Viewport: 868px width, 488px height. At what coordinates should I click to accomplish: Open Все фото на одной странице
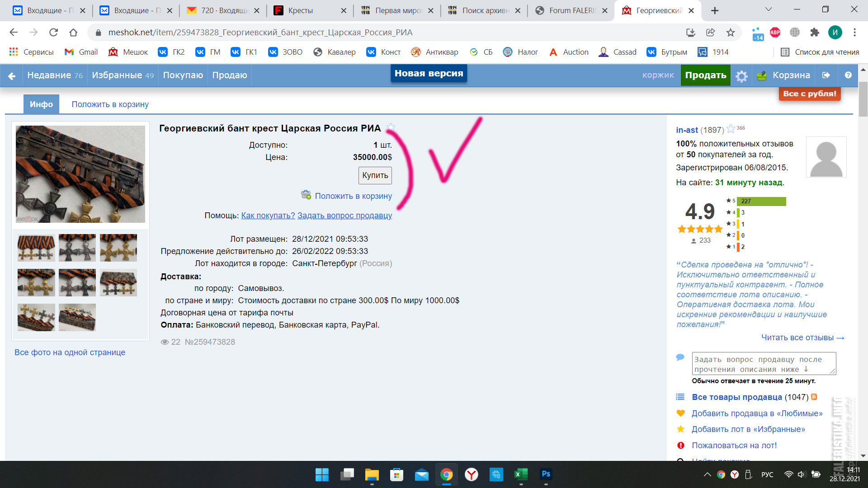[x=70, y=352]
